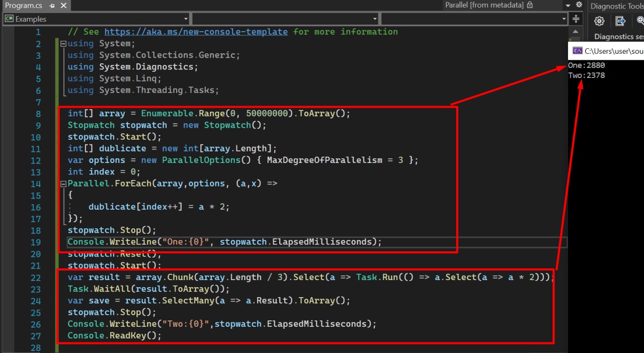Screen dimensions: 644x353
Task: Open the Parallel [from metadata] tab
Action: pos(484,5)
